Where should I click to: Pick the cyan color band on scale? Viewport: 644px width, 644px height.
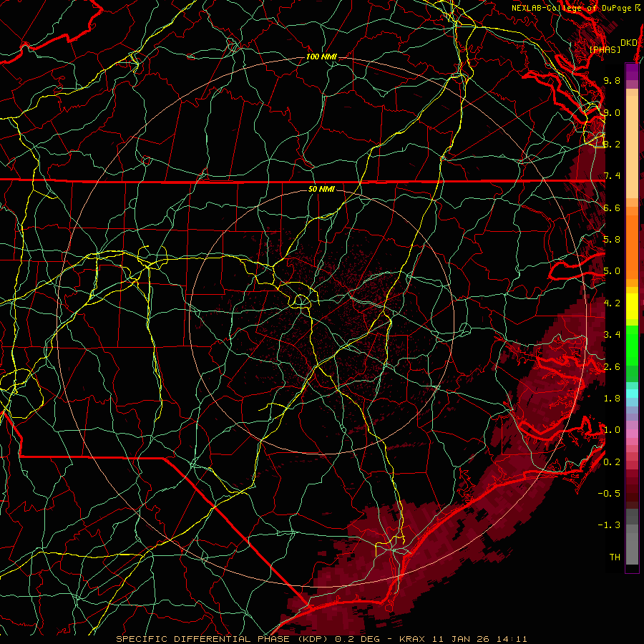coord(632,394)
